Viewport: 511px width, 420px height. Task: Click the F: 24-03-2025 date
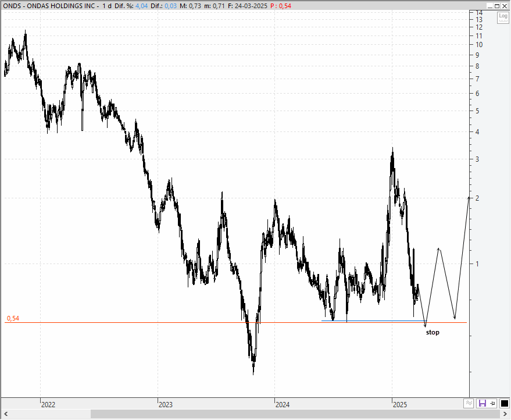[x=247, y=6]
